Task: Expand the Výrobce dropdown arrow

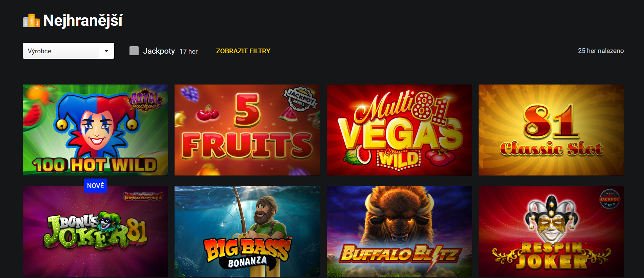Action: 106,51
